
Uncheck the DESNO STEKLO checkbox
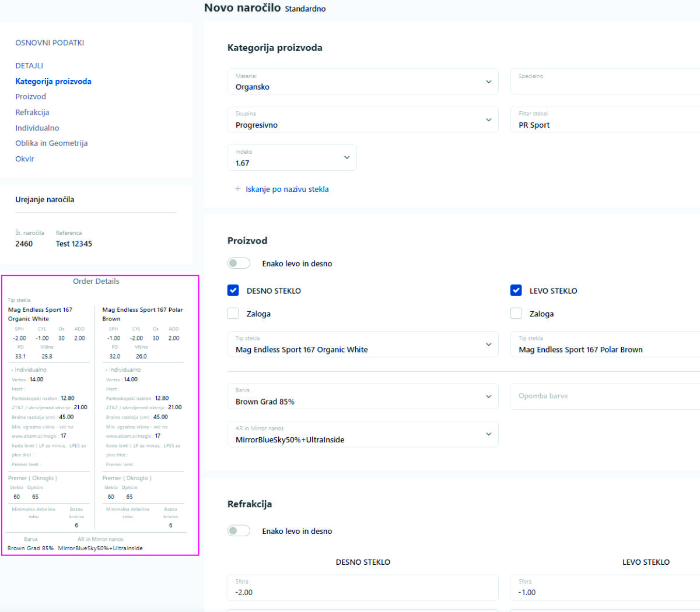(233, 291)
